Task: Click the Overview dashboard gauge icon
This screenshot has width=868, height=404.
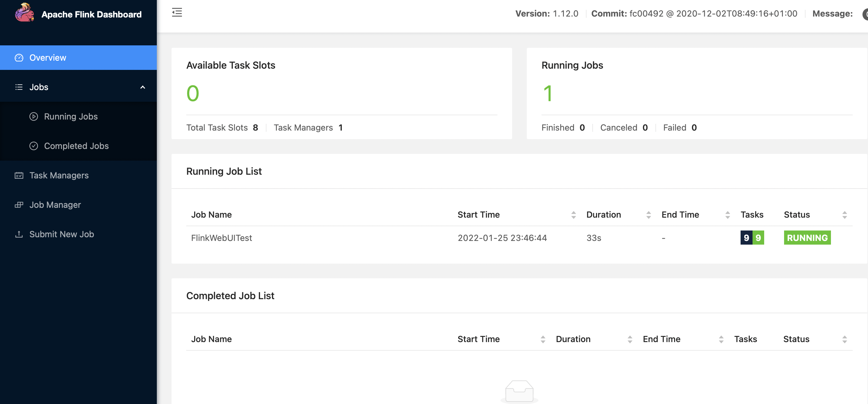Action: click(19, 58)
